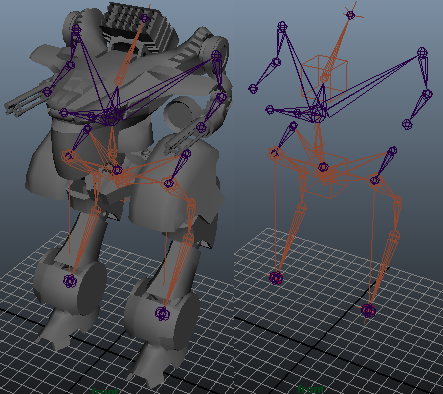Select the pelvis root joint inside the mech model
443x394 pixels.
[x=117, y=170]
